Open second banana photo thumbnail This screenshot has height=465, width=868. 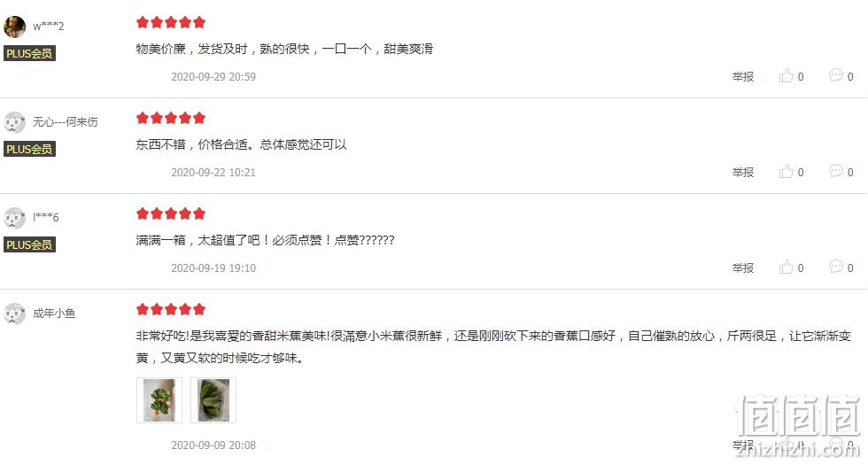(213, 400)
